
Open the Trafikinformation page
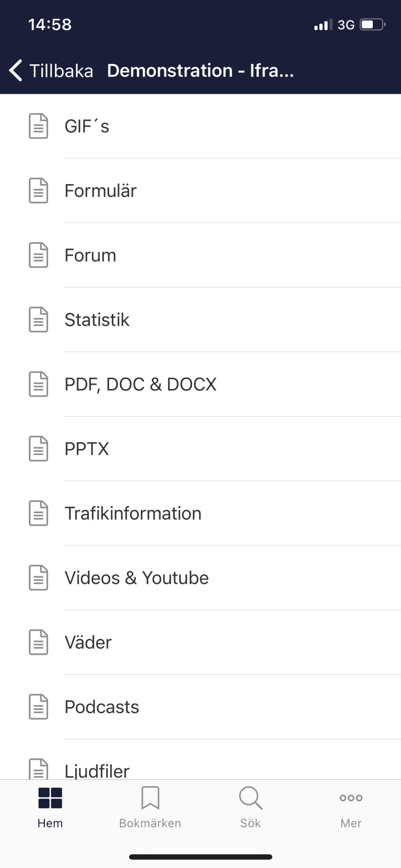point(200,513)
